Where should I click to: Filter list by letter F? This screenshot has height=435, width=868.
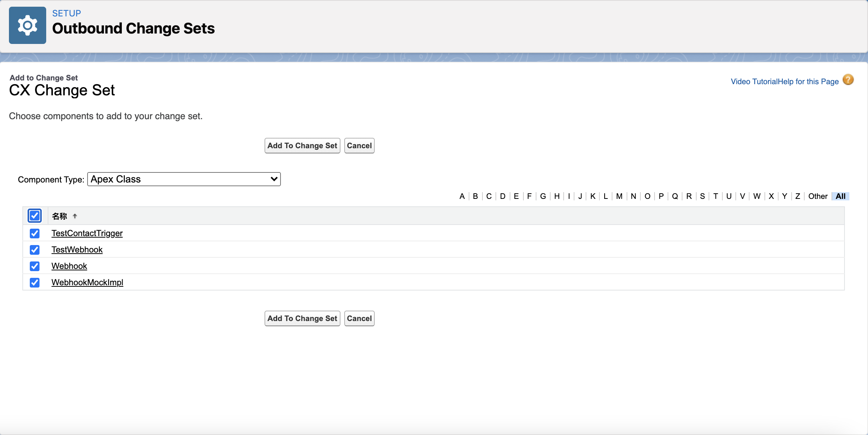pos(529,196)
